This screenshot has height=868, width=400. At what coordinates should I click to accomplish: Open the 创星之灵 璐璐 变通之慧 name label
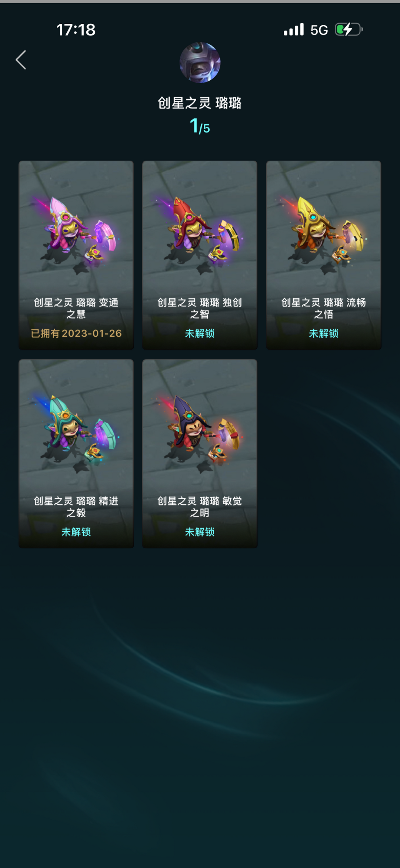click(x=76, y=308)
